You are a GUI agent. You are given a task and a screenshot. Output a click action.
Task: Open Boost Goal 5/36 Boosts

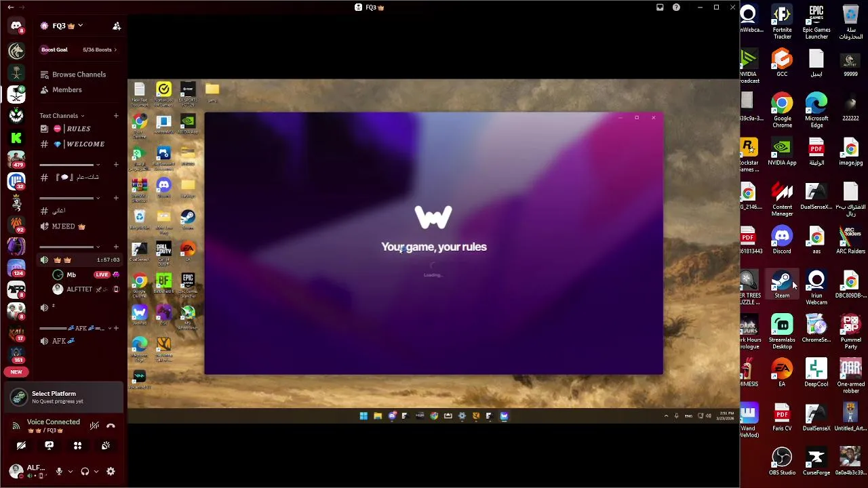click(x=79, y=49)
